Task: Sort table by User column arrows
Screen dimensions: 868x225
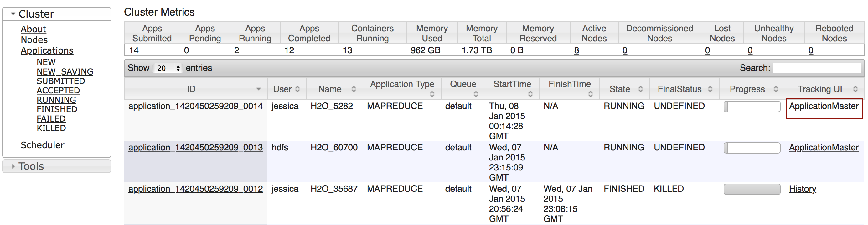Action: [x=297, y=89]
